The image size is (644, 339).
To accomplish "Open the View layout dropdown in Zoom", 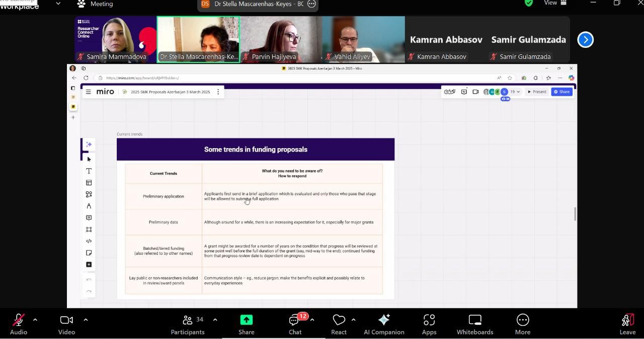I will (555, 3).
